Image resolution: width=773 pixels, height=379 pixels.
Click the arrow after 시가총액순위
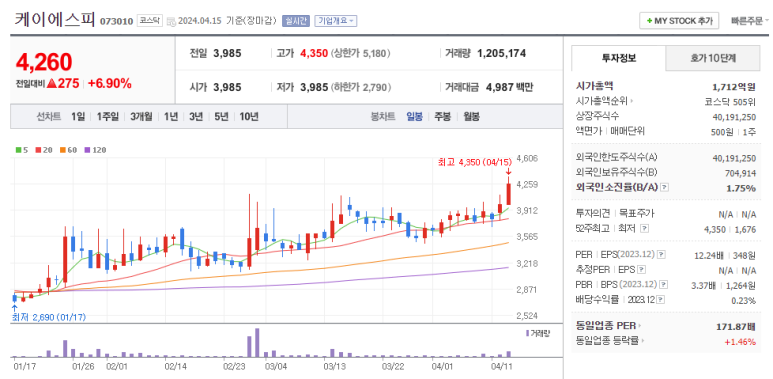tap(632, 102)
